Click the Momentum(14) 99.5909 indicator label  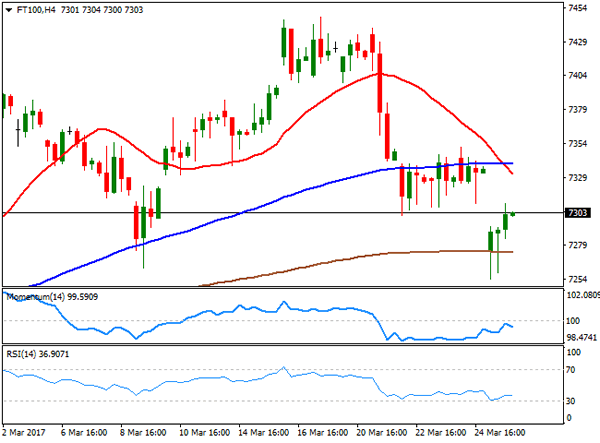(52, 297)
